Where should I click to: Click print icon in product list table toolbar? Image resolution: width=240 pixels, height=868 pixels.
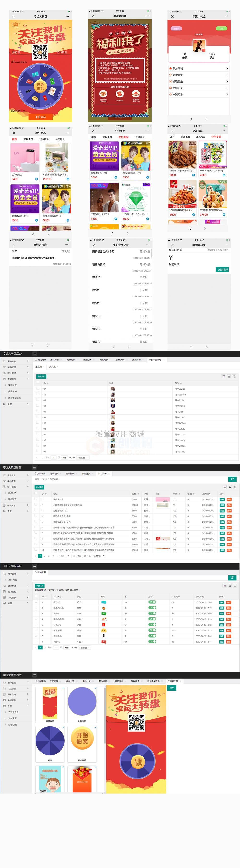(235, 487)
